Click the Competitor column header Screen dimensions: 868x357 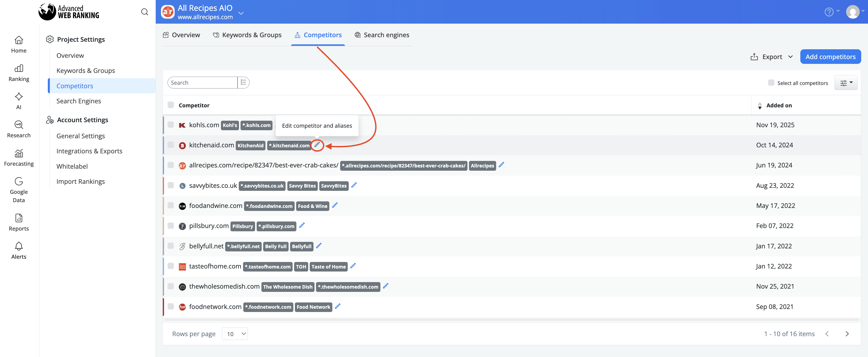click(x=194, y=105)
